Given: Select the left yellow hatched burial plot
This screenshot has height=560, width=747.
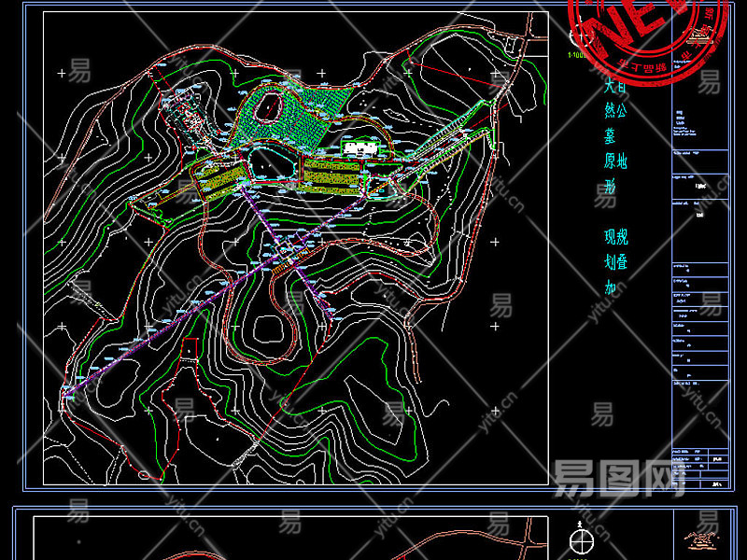Looking at the screenshot, I should 221,178.
